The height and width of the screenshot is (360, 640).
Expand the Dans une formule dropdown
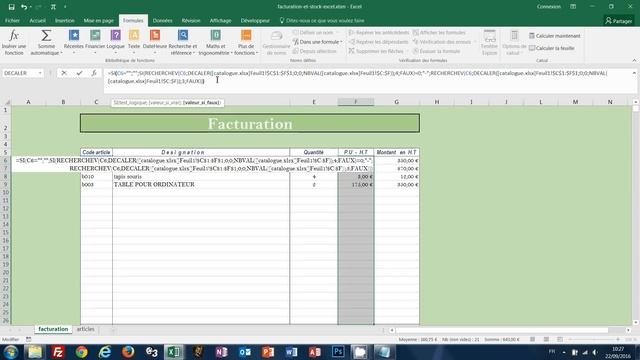coord(318,42)
